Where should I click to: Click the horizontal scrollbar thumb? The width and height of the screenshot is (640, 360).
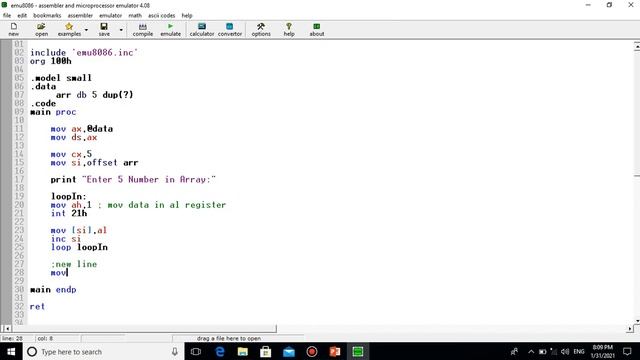pos(144,329)
